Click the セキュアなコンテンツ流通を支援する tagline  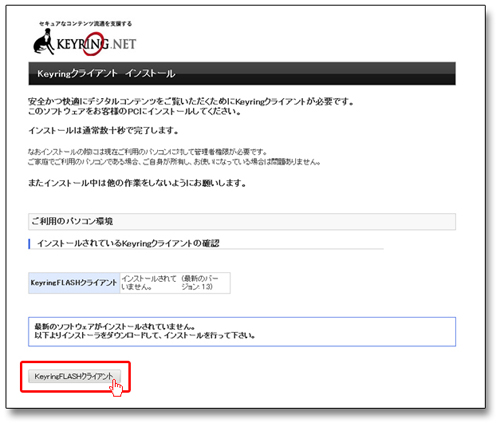(85, 24)
